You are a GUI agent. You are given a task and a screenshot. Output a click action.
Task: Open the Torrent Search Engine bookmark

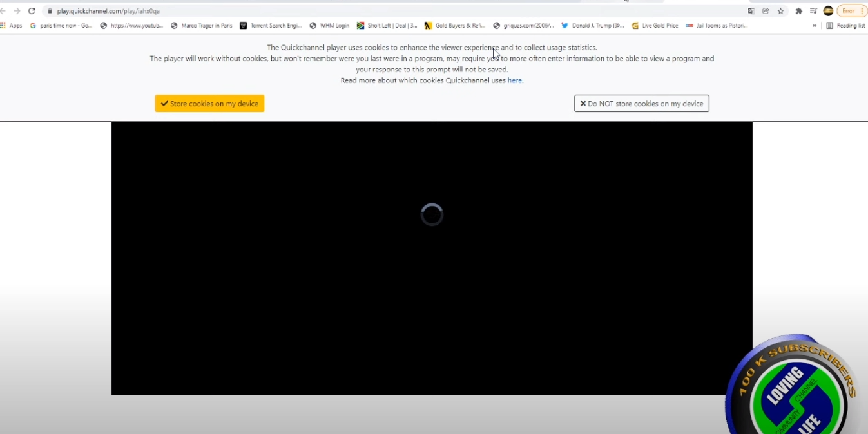point(271,26)
